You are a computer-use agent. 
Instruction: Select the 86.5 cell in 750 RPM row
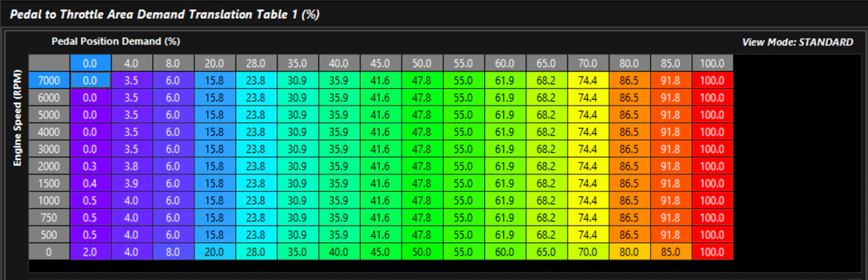630,217
